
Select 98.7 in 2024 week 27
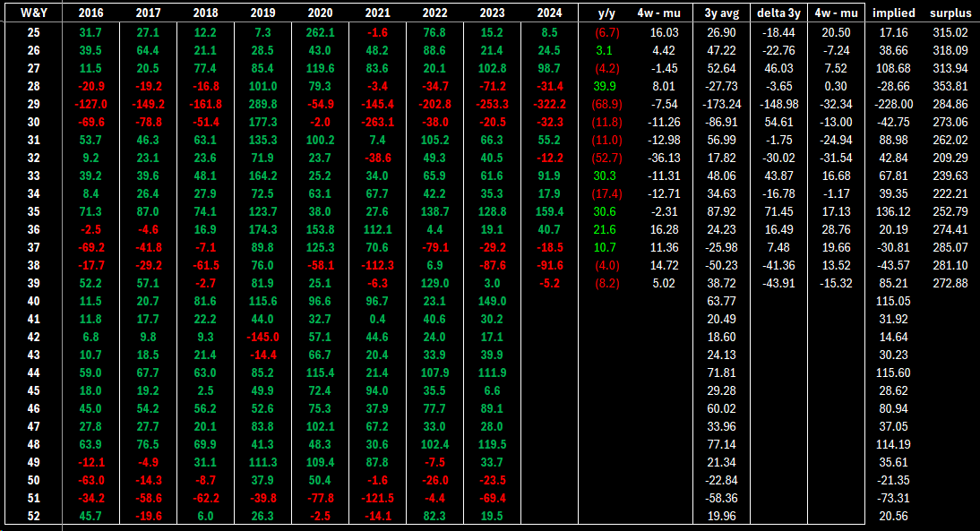coord(549,69)
